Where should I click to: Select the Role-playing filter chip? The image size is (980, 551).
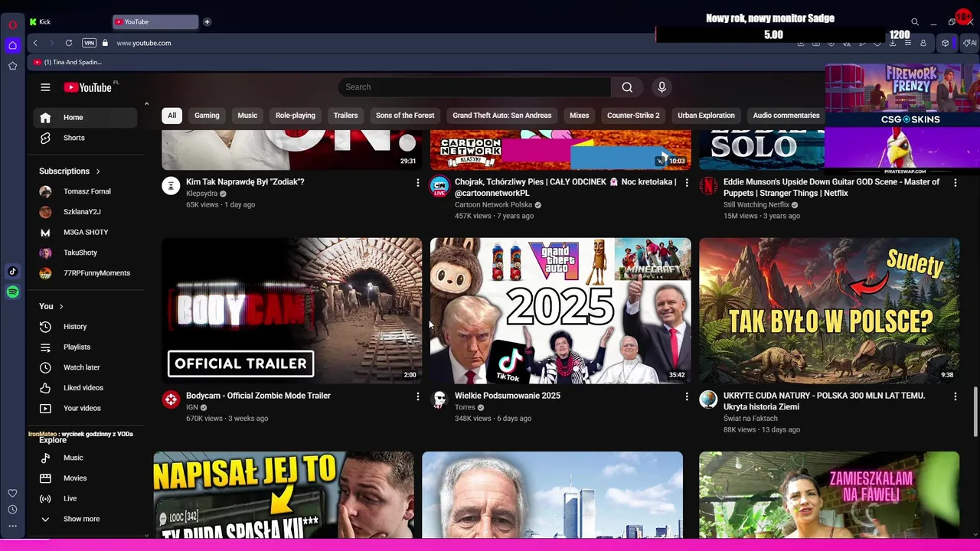[296, 116]
